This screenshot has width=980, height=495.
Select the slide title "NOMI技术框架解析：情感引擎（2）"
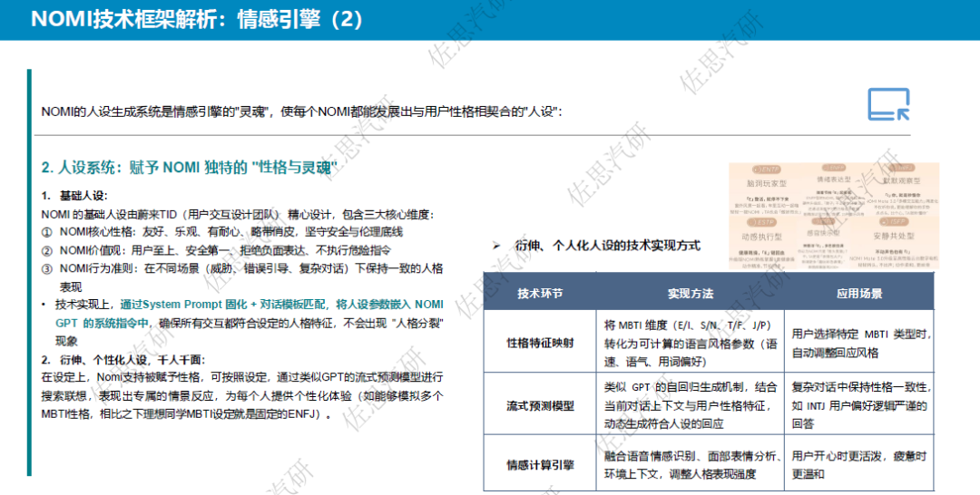tap(197, 19)
